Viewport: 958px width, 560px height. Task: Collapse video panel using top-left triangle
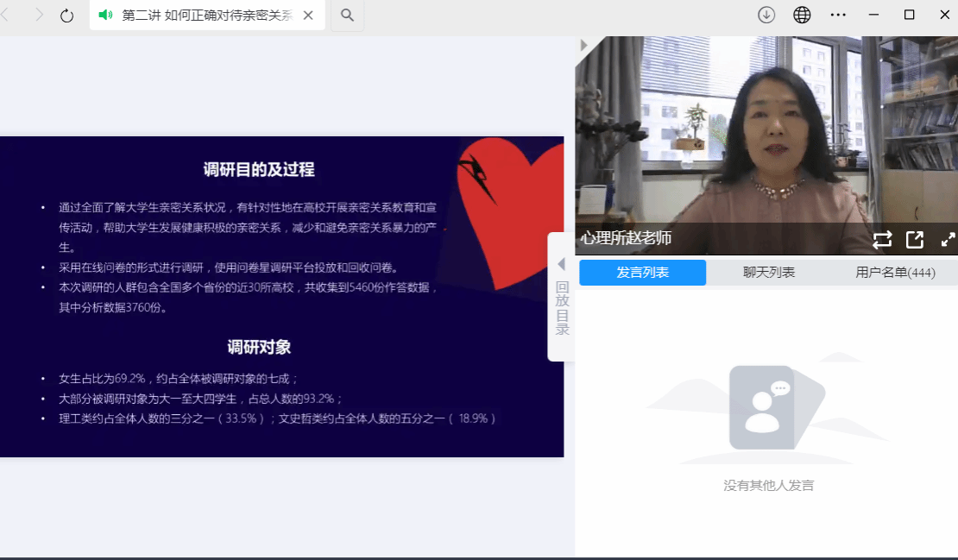tap(584, 45)
